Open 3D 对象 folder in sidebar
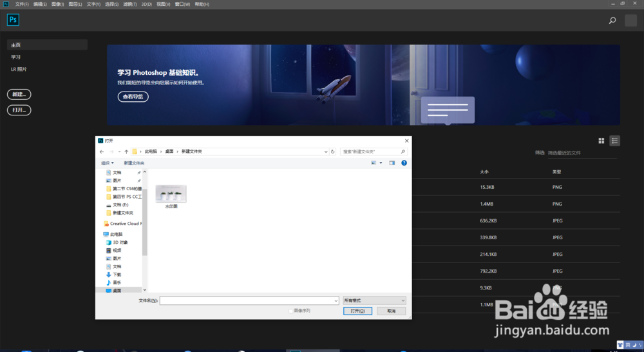 [x=117, y=242]
